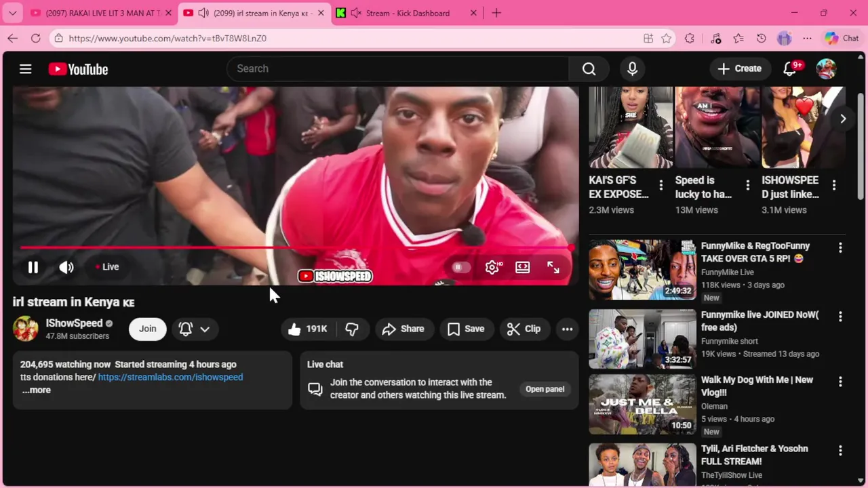
Task: Close the Kick Dashboard tab
Action: pos(473,13)
